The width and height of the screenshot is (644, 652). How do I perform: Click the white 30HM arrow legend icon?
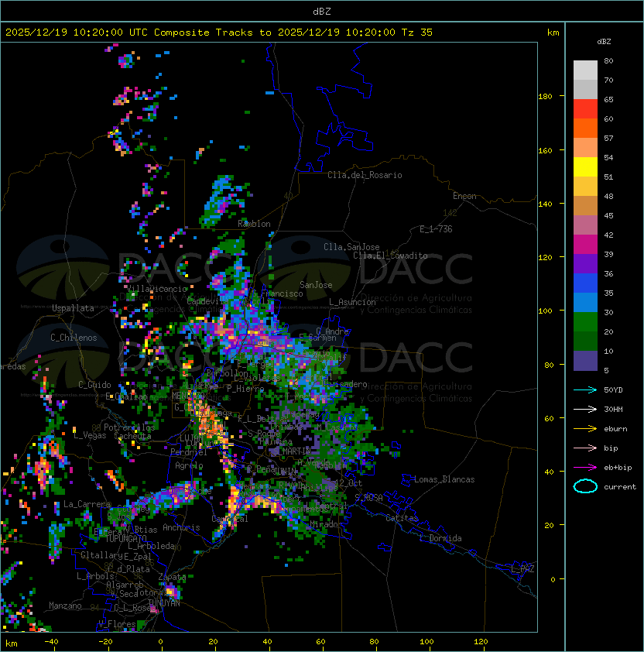[x=585, y=409]
